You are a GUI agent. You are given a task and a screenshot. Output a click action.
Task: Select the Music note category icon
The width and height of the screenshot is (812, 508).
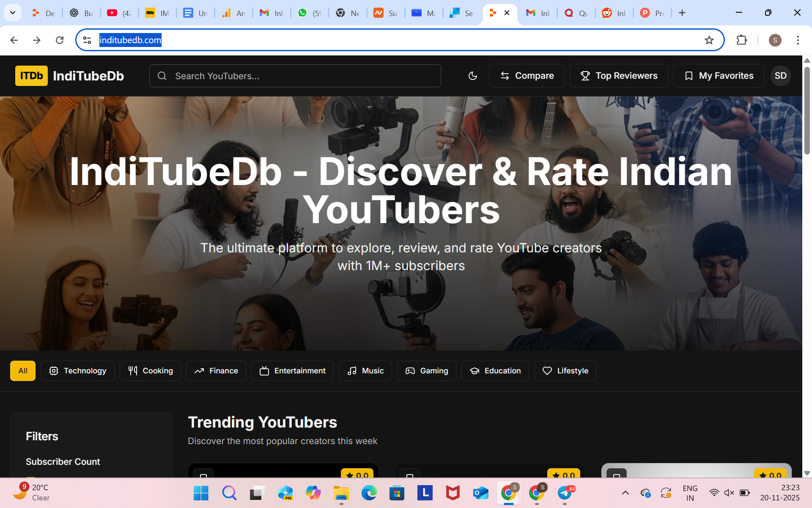[352, 371]
